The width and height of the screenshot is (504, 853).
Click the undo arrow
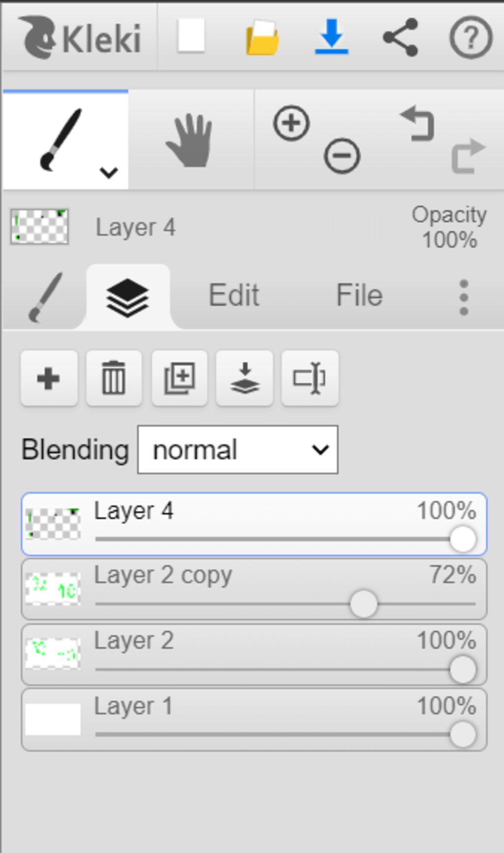(x=418, y=124)
